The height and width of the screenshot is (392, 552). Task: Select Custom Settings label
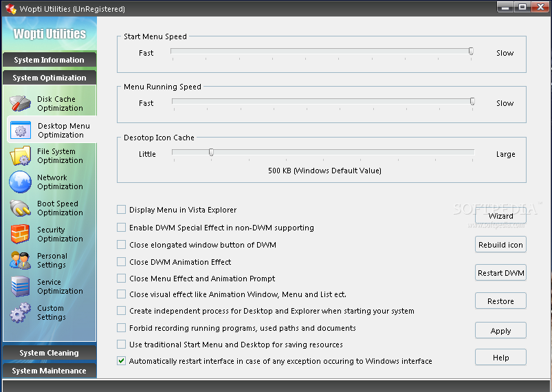(x=52, y=312)
